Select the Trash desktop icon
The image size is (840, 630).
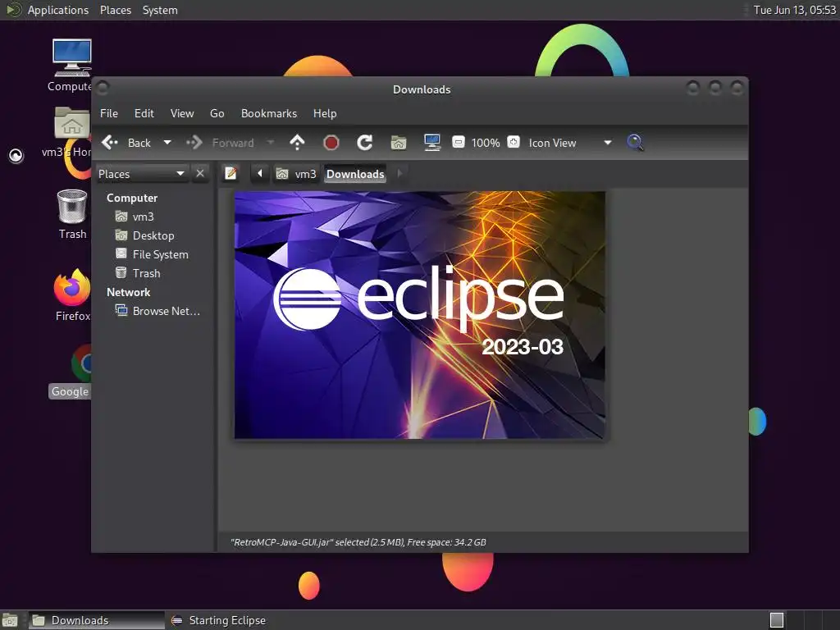[72, 214]
